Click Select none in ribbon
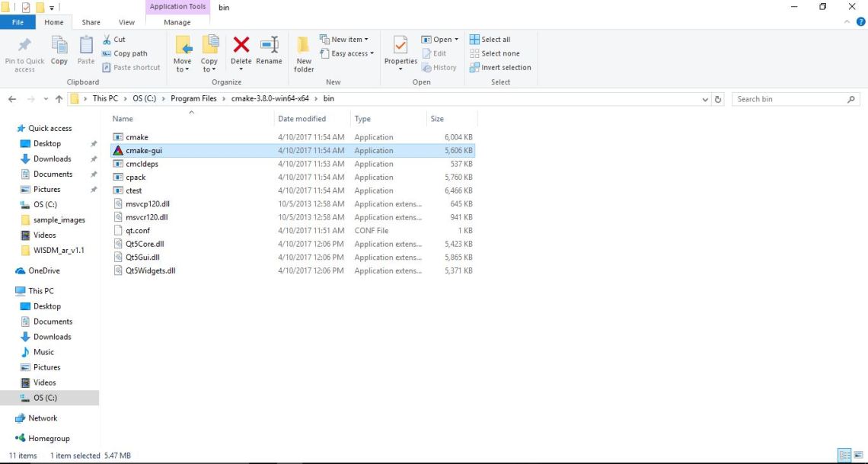The image size is (868, 464). 495,53
